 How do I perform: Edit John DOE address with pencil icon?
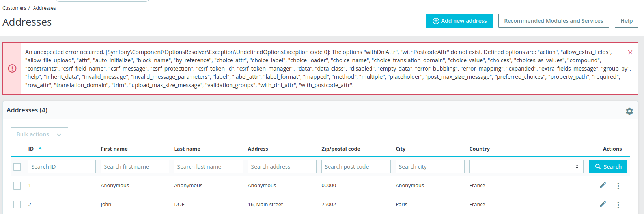pos(603,204)
